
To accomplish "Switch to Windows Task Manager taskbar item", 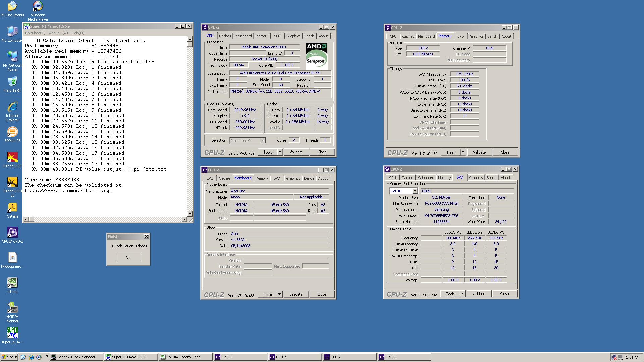I will pyautogui.click(x=76, y=357).
